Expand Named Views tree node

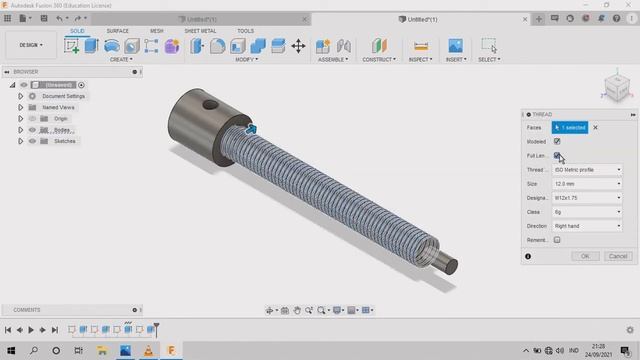[20, 107]
